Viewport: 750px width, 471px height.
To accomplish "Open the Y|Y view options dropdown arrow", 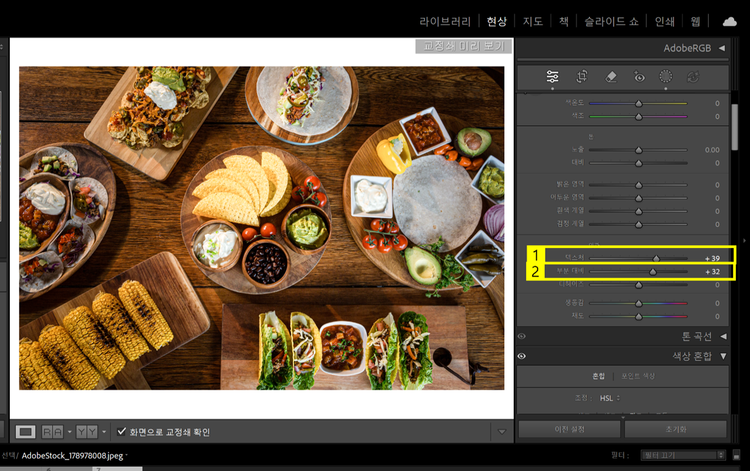I will click(104, 432).
